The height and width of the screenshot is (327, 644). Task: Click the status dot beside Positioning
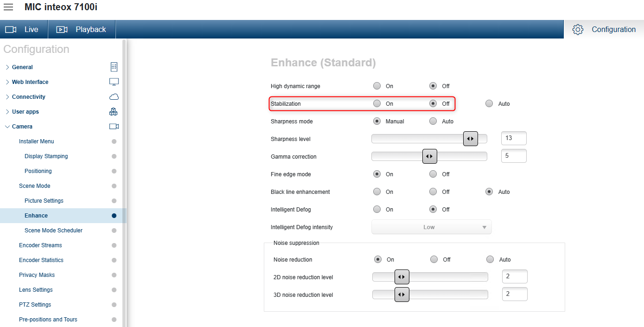point(114,171)
